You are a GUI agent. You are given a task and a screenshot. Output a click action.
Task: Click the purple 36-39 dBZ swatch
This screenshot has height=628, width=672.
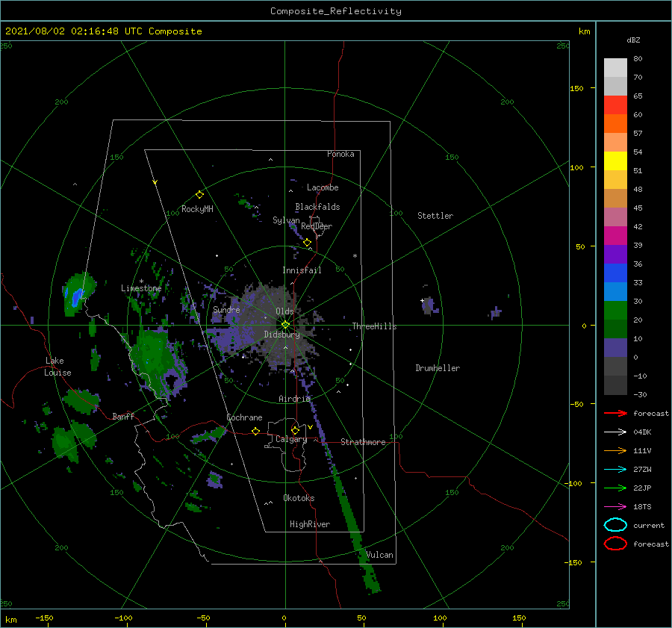click(x=615, y=255)
